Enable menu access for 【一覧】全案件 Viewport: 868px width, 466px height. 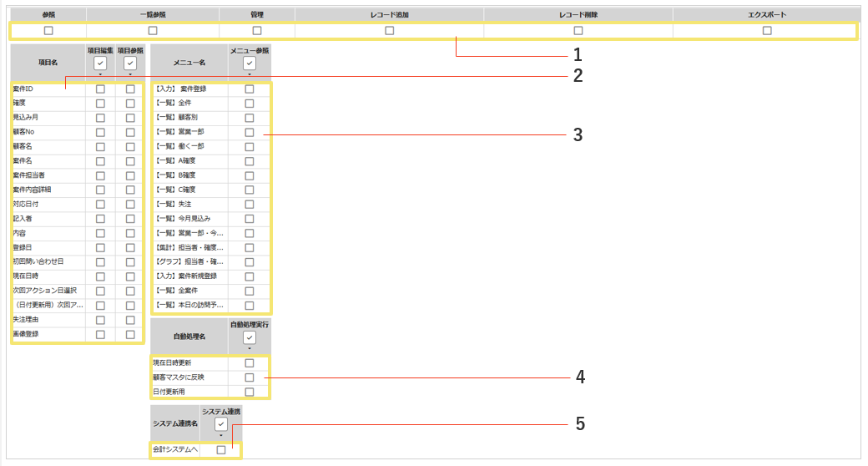[x=250, y=291]
